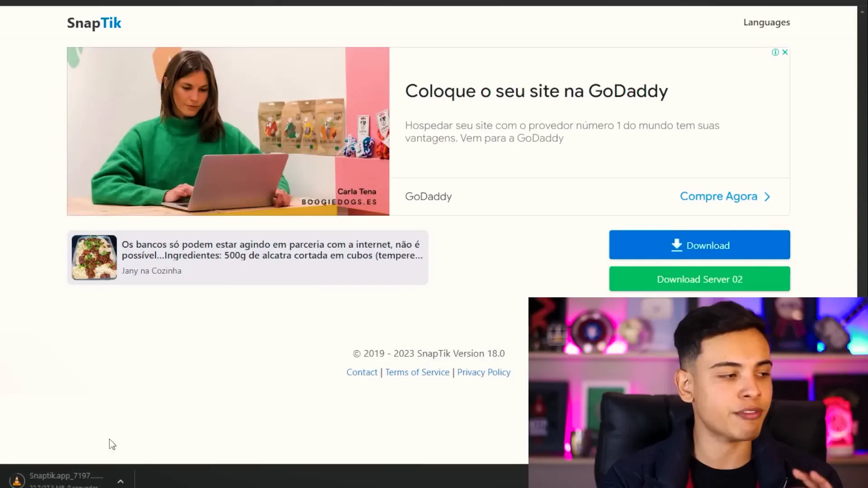Click the download arrow icon
This screenshot has width=868, height=488.
676,245
